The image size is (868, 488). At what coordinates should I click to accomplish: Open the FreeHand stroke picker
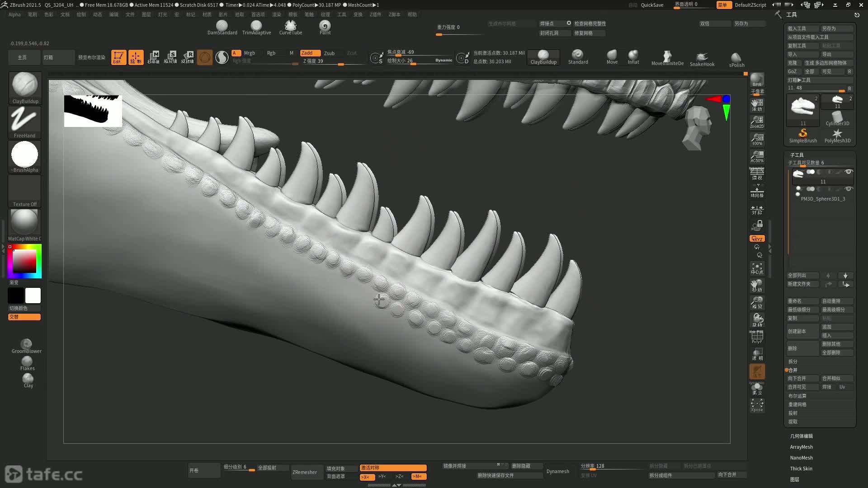pos(25,122)
